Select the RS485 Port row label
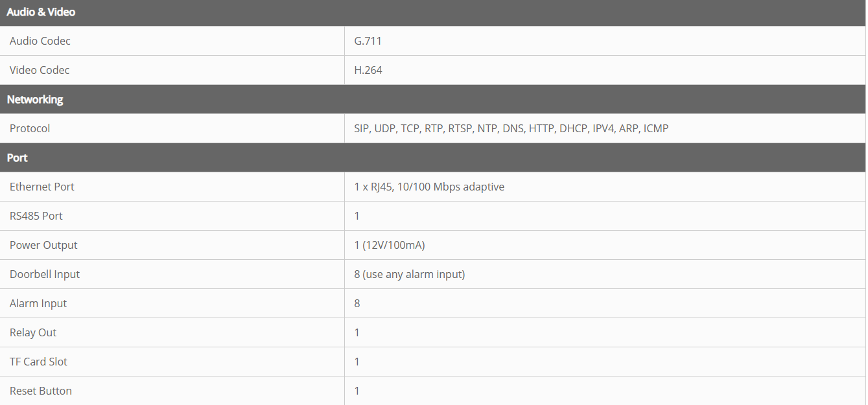Screen dimensions: 868x405 36,216
